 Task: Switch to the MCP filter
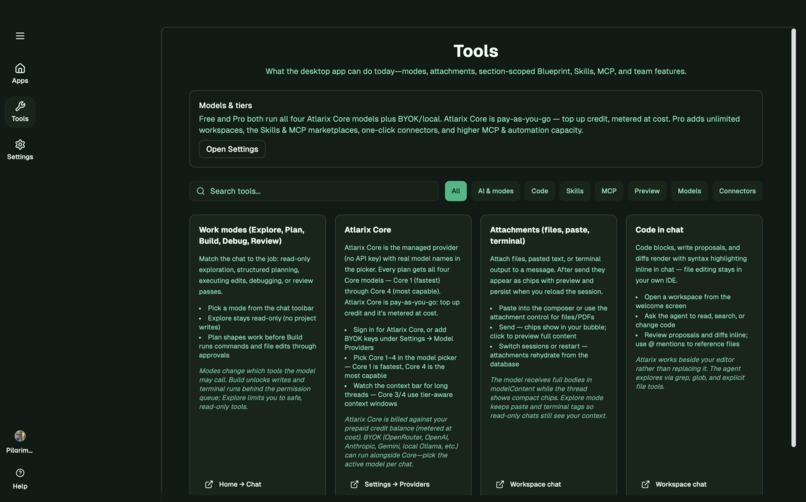click(x=609, y=191)
